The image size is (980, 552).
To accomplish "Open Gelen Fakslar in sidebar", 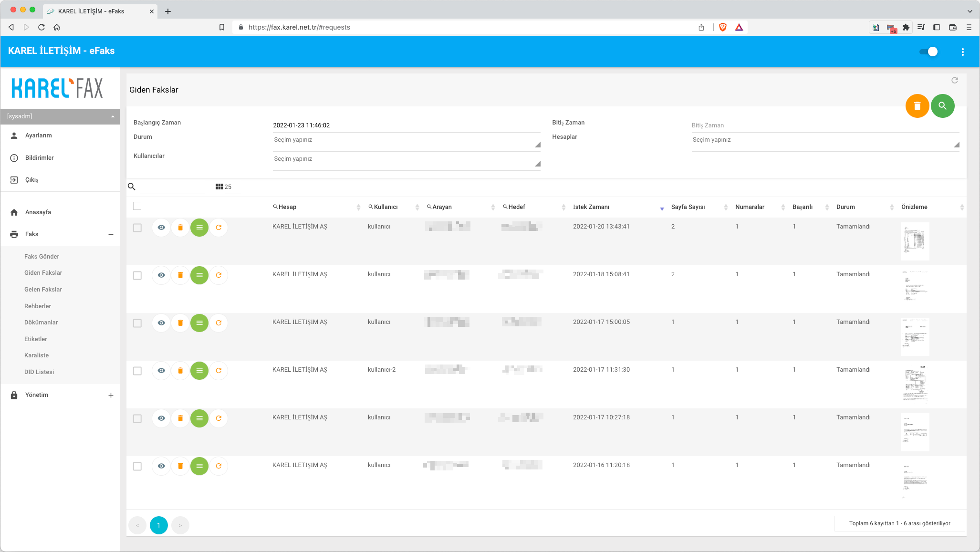I will [43, 289].
